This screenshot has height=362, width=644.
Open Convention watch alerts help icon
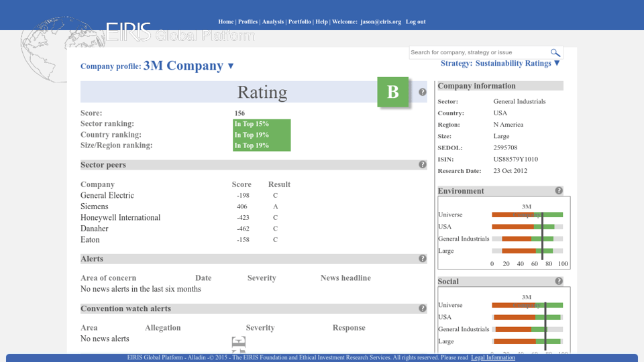[x=423, y=309]
